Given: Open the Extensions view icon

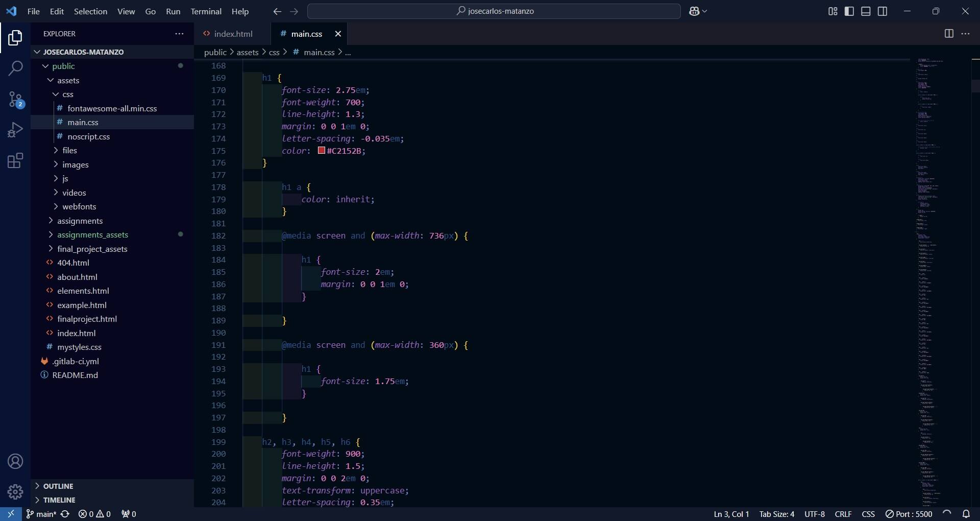Looking at the screenshot, I should (x=15, y=161).
